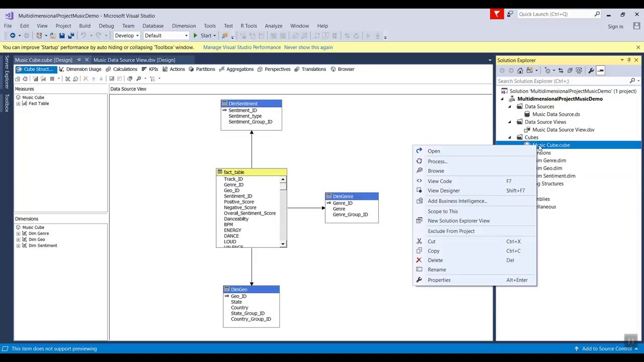Switch to the Dimension Usage tab

[x=80, y=69]
